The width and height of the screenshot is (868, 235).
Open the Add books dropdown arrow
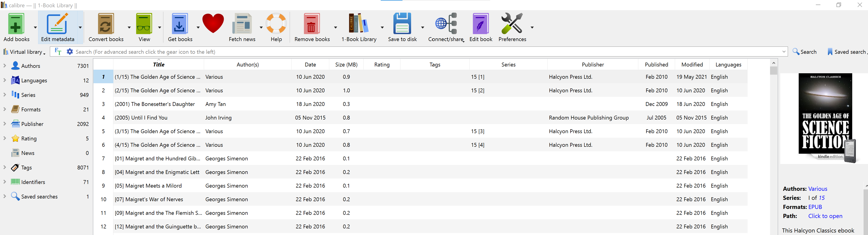click(x=35, y=27)
